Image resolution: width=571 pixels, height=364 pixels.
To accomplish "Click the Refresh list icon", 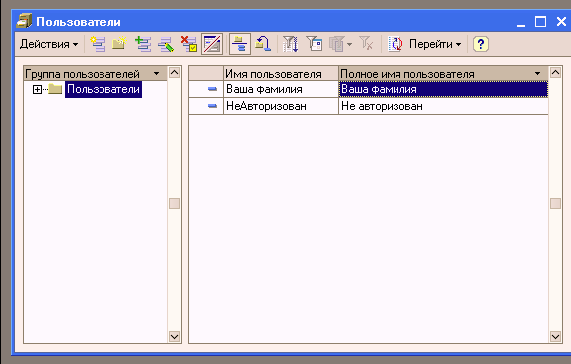I will tap(395, 44).
